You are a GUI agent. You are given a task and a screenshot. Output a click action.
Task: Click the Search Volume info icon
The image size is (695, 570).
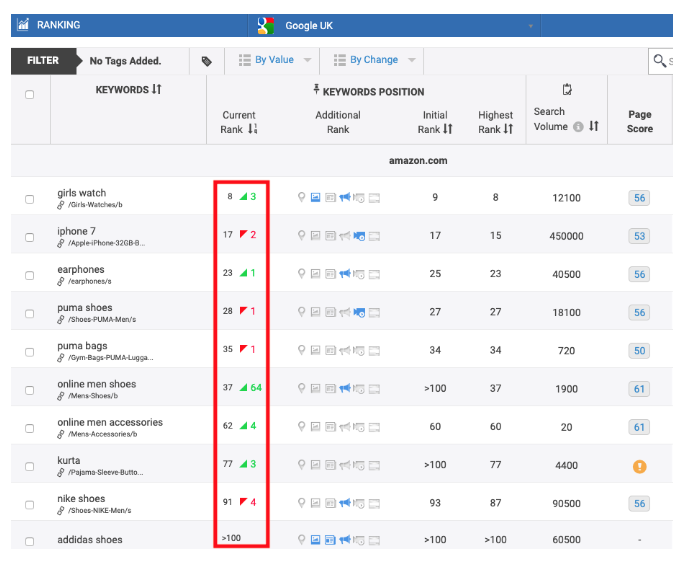(x=578, y=127)
